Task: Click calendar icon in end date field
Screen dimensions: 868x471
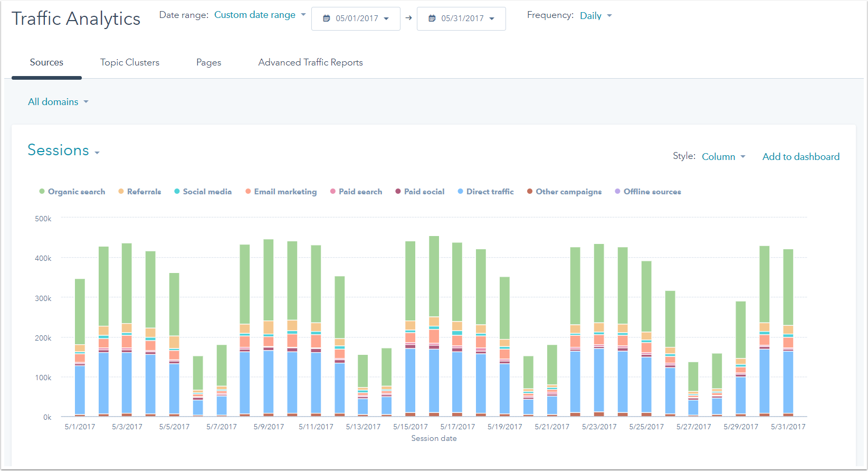Action: (432, 18)
